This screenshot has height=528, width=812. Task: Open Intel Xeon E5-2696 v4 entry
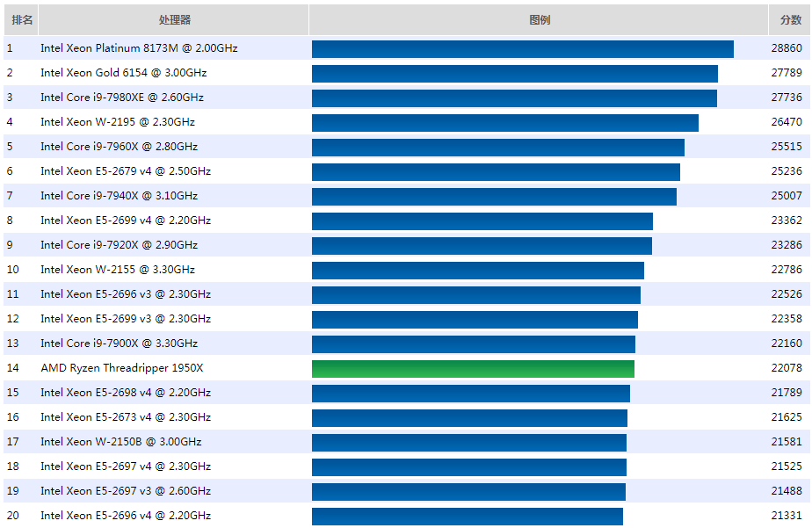coord(126,516)
